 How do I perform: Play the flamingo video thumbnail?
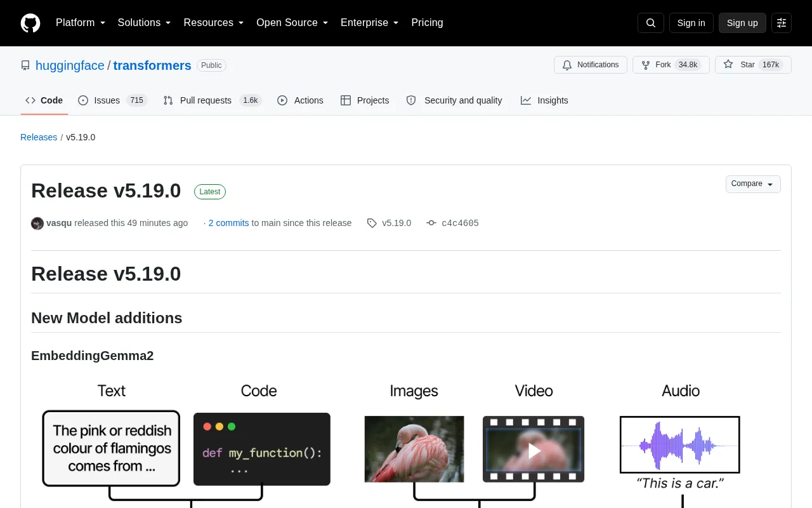click(x=534, y=449)
